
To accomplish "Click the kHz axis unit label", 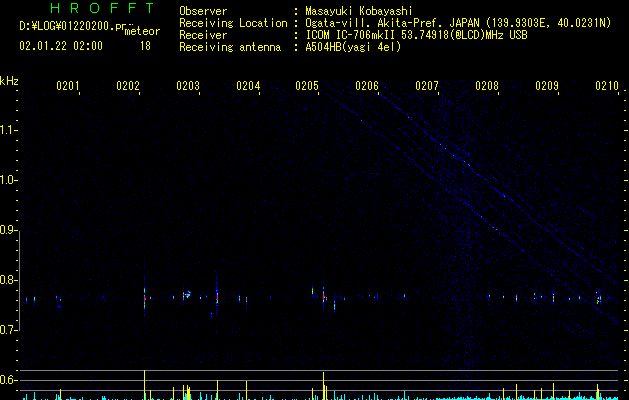I will coord(9,81).
